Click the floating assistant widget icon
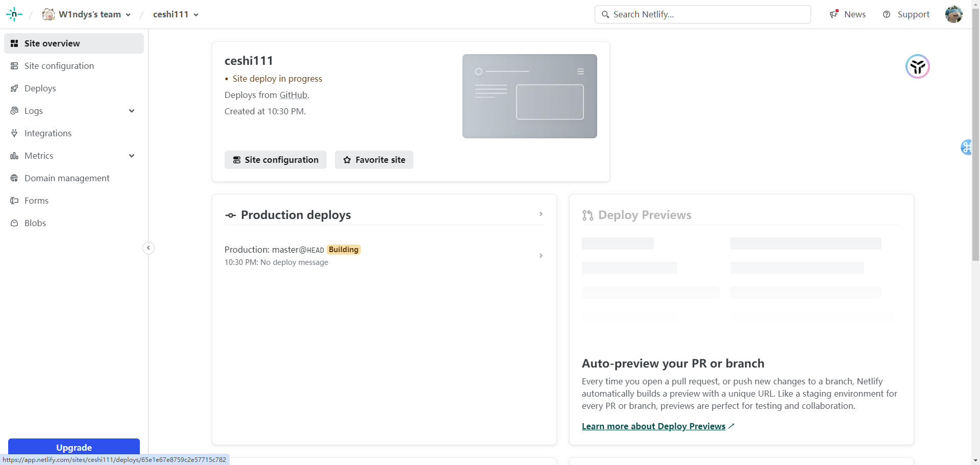This screenshot has height=465, width=980. point(917,67)
